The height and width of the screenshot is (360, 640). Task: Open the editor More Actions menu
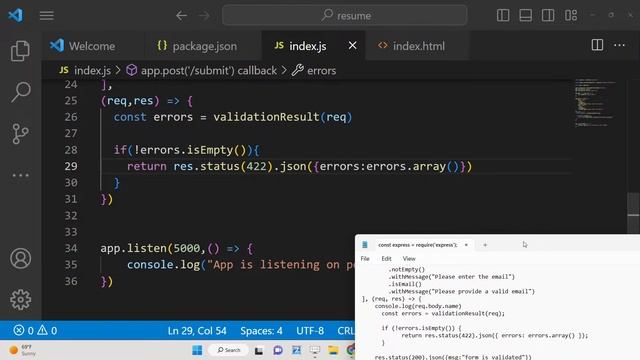tap(620, 45)
